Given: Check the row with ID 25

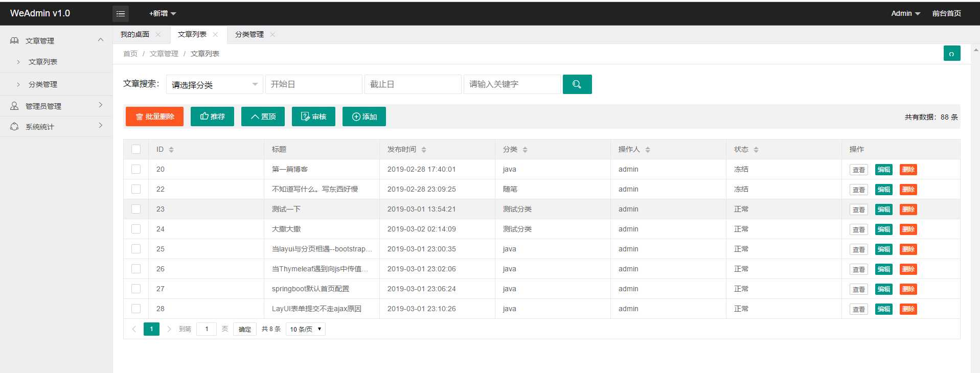Looking at the screenshot, I should [x=136, y=249].
